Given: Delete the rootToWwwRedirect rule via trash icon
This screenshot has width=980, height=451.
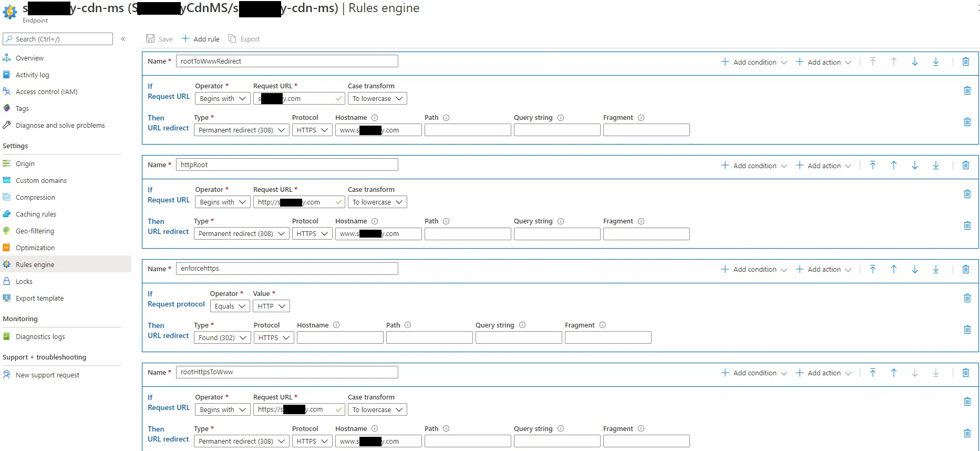Looking at the screenshot, I should (x=966, y=61).
